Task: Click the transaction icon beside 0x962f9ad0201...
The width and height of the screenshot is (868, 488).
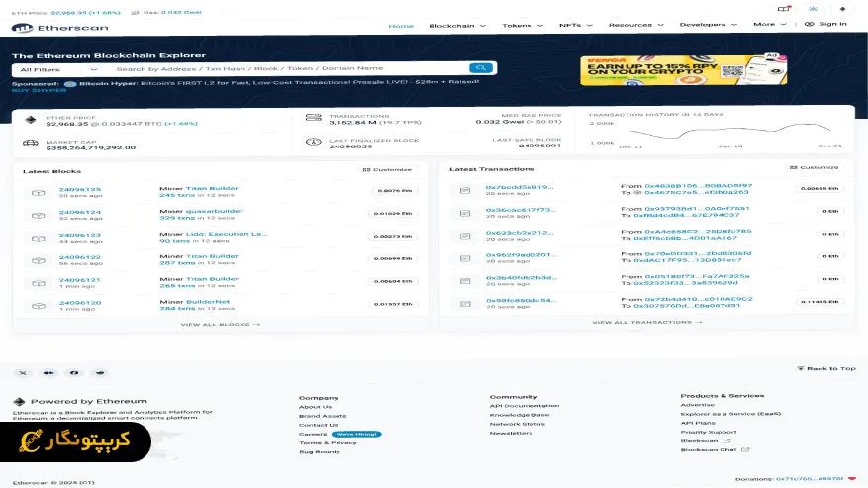Action: [x=465, y=258]
